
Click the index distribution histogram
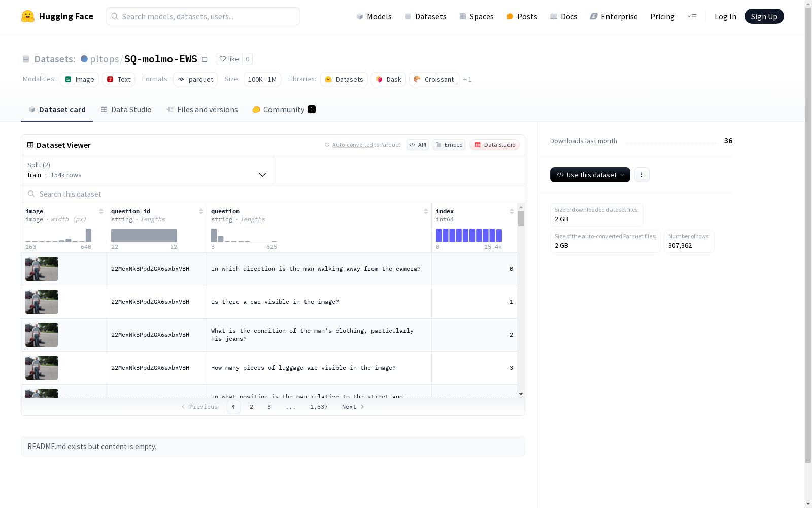(x=469, y=235)
